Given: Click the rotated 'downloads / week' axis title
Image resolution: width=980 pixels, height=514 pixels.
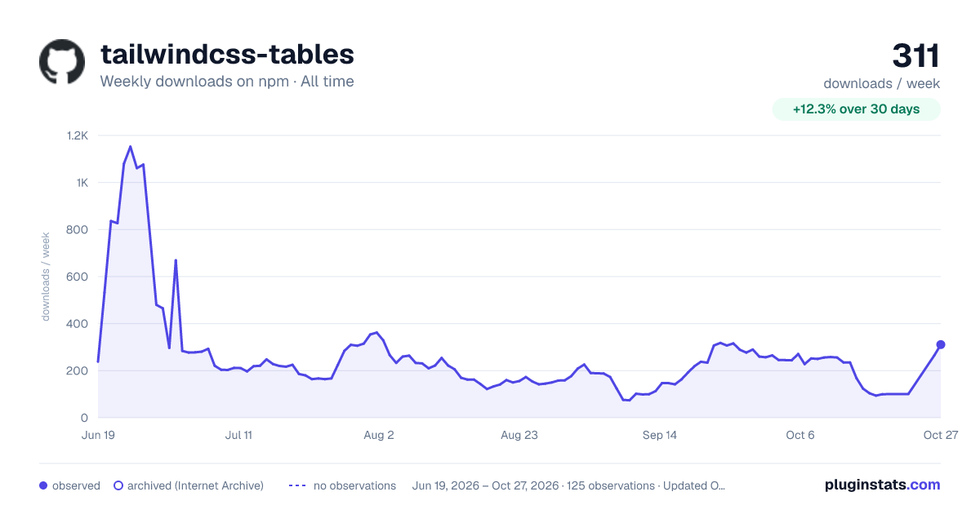Looking at the screenshot, I should (47, 277).
